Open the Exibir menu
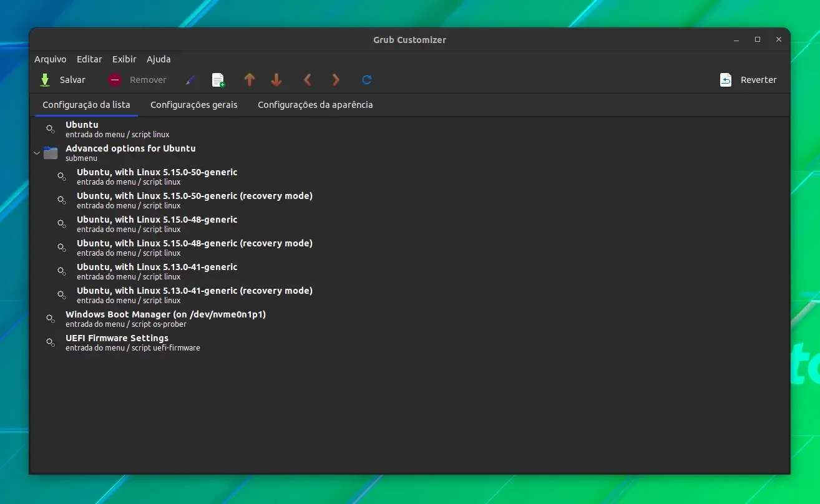 (x=124, y=59)
